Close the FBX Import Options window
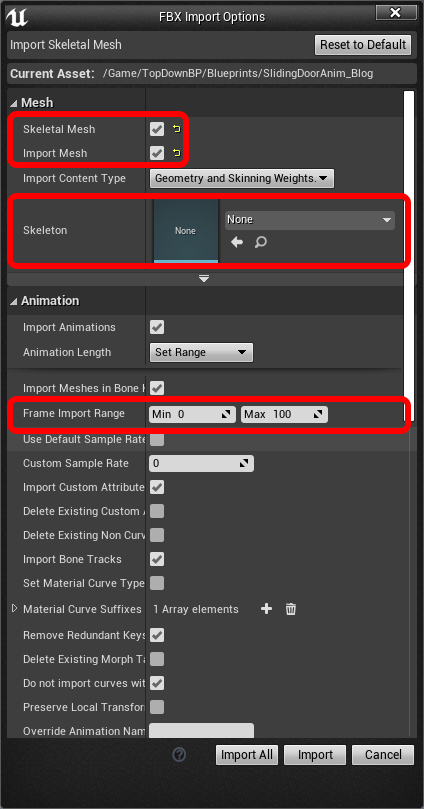 tap(396, 12)
